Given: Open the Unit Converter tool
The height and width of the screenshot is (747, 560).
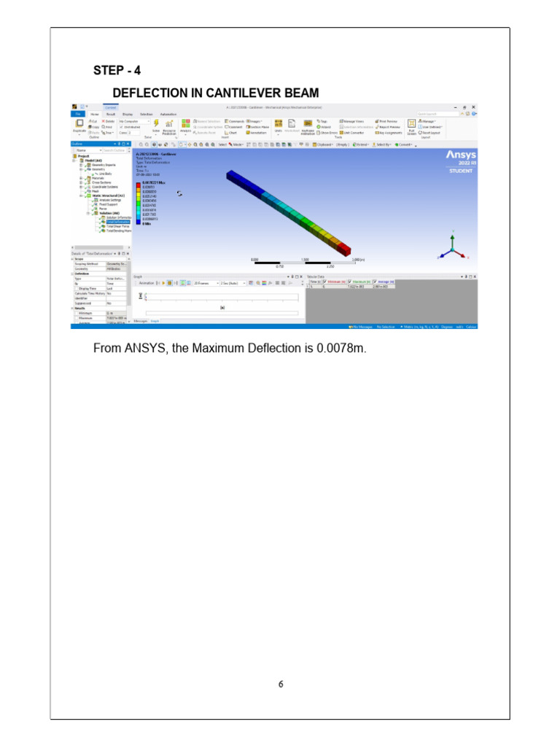Looking at the screenshot, I should pyautogui.click(x=352, y=133).
